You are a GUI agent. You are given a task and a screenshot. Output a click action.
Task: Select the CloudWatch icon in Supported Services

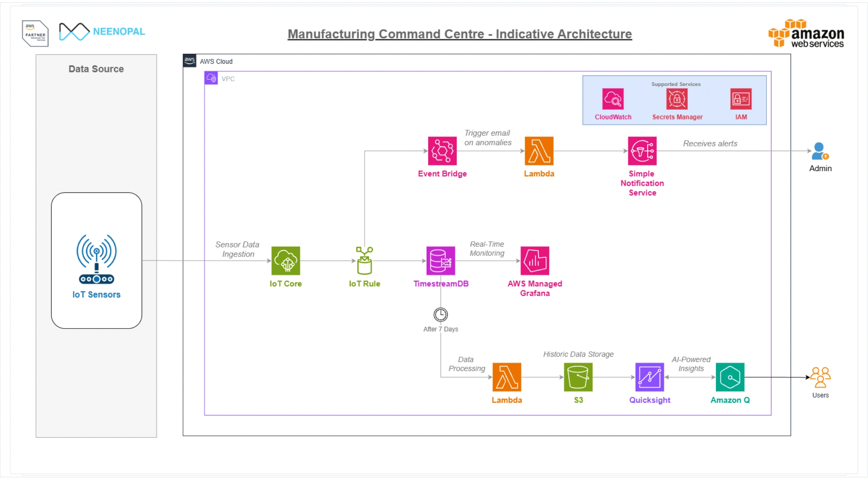[613, 99]
